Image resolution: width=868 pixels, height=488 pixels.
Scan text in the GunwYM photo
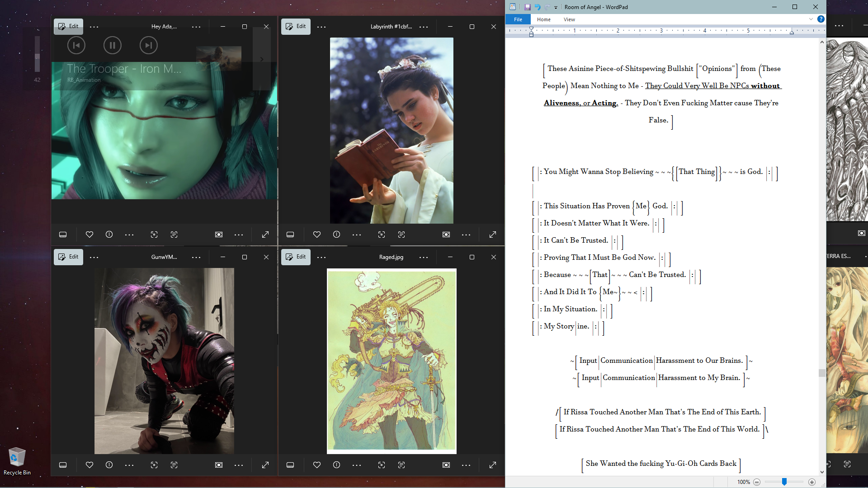(174, 465)
